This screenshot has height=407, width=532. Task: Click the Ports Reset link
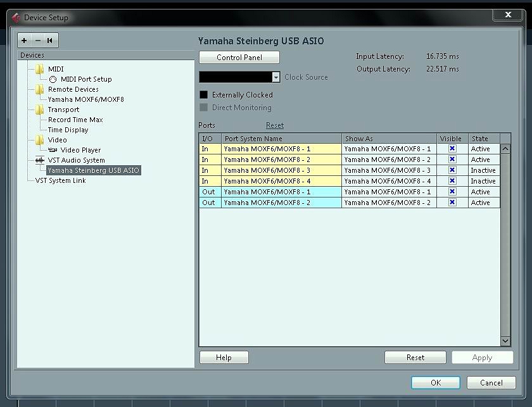[x=274, y=125]
